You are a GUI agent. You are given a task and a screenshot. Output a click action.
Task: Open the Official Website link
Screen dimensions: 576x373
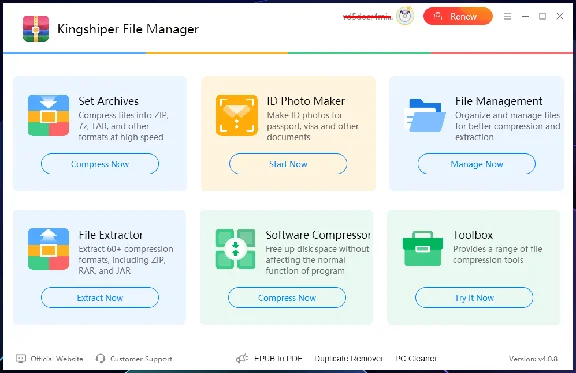pyautogui.click(x=57, y=359)
